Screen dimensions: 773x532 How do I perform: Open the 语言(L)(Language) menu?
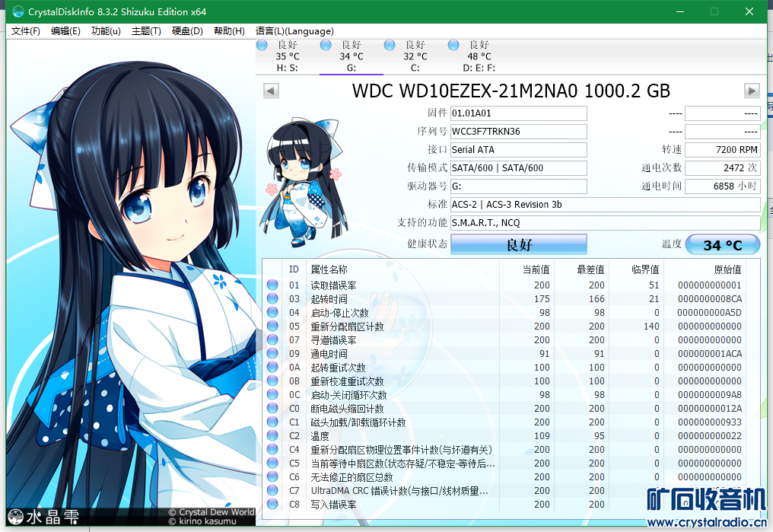[x=294, y=31]
